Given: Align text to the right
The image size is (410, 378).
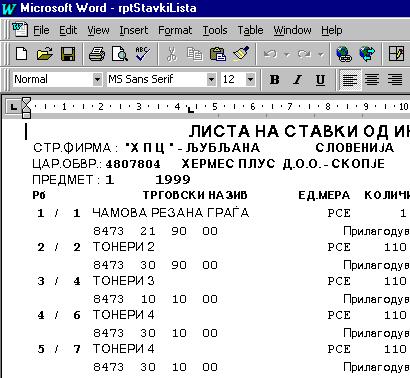Looking at the screenshot, I should click(x=395, y=80).
